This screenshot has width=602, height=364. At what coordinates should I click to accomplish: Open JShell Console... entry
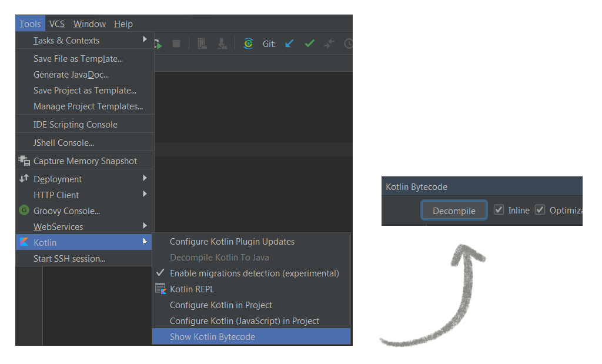point(85,142)
